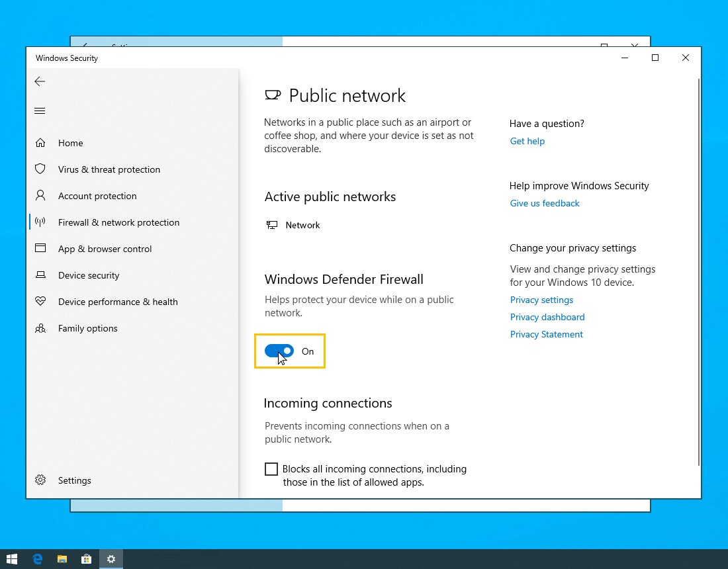Open File Explorer from the taskbar
This screenshot has width=728, height=569.
[62, 559]
